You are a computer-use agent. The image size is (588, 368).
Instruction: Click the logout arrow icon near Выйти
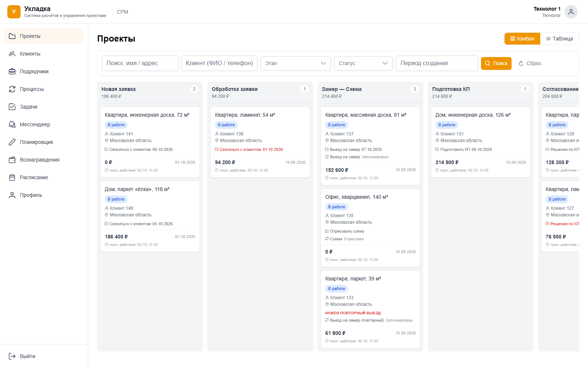(12, 356)
